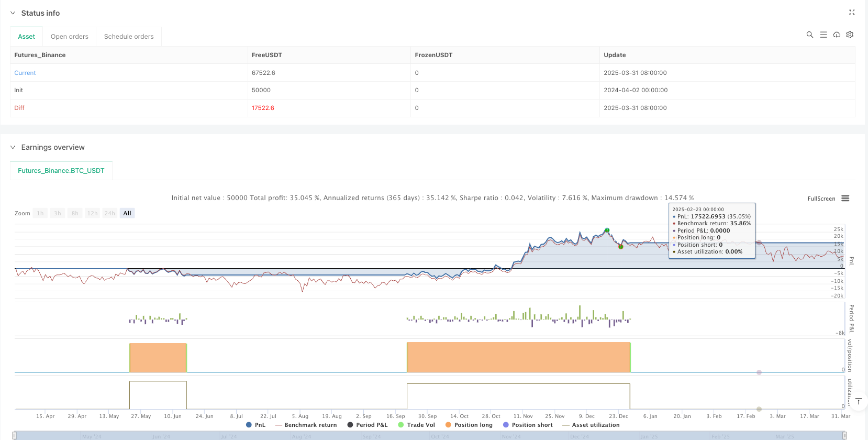Click the FullScreen button
Viewport: 868px width, 440px height.
pos(821,199)
